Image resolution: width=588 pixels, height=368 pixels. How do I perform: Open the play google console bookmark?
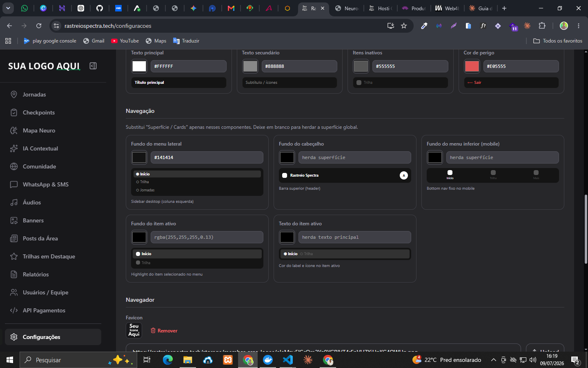(x=50, y=41)
